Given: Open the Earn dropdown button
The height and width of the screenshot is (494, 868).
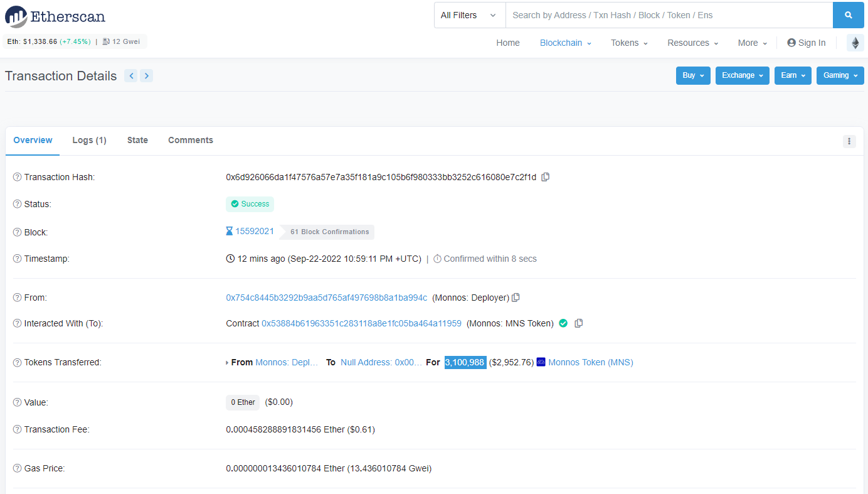Looking at the screenshot, I should [x=793, y=75].
